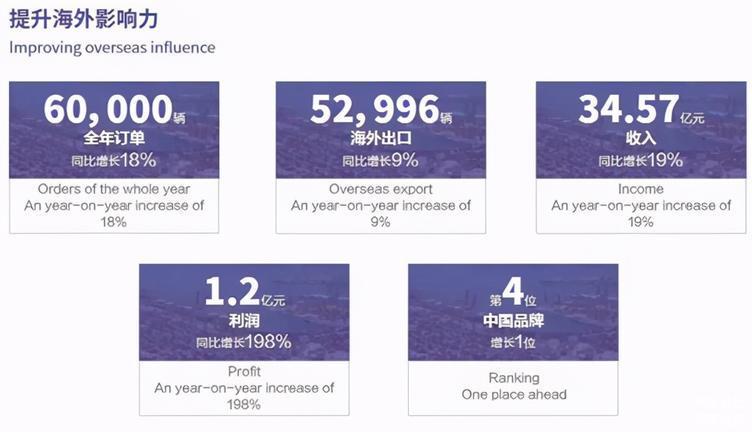Click the heading '提升海外影响力'
Viewport: 752px width, 432px height.
tap(83, 19)
